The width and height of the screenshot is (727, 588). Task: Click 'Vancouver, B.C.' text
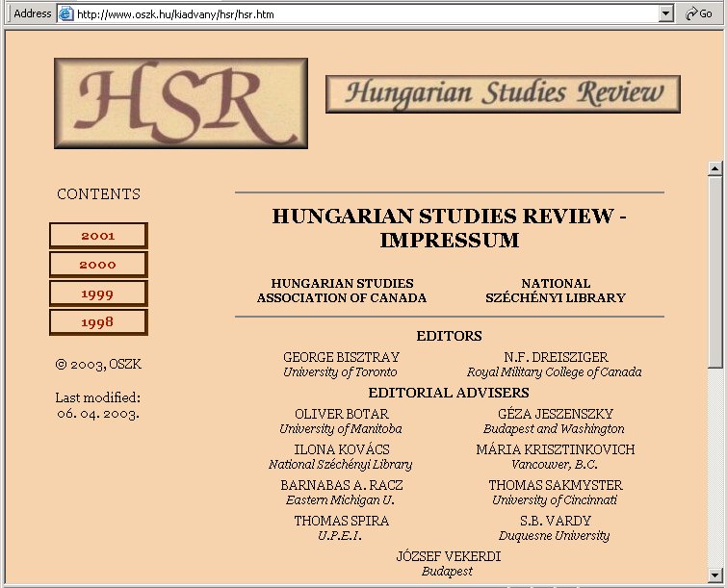coord(554,464)
